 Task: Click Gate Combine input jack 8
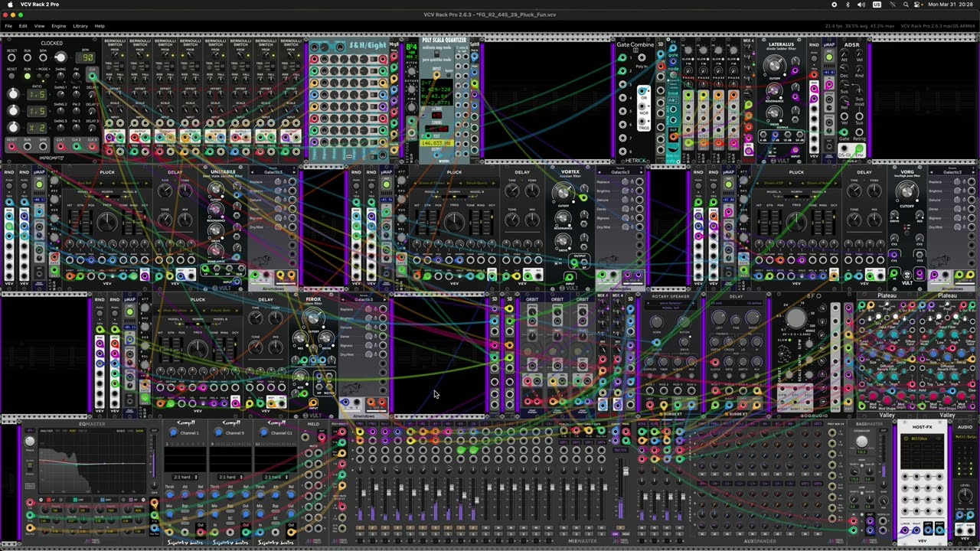pyautogui.click(x=622, y=150)
